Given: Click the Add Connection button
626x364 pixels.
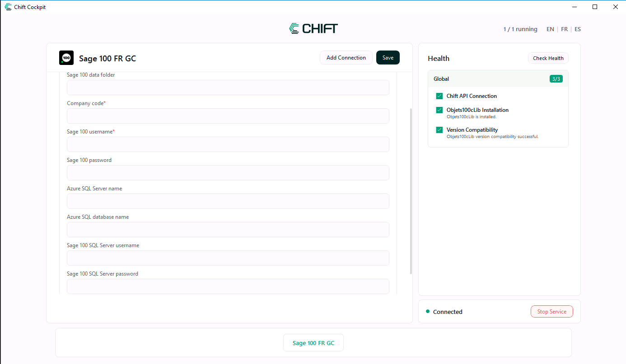Looking at the screenshot, I should 346,58.
